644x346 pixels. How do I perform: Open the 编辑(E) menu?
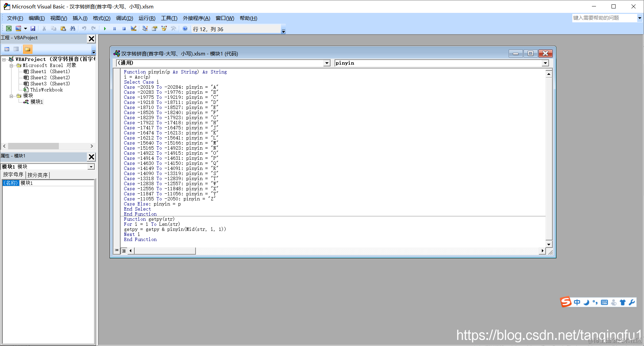[x=37, y=18]
